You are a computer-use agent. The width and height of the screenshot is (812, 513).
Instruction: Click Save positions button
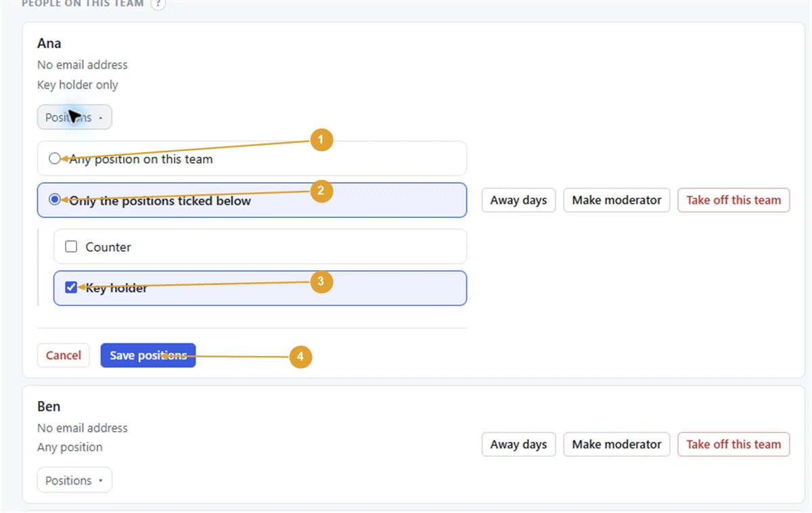148,355
